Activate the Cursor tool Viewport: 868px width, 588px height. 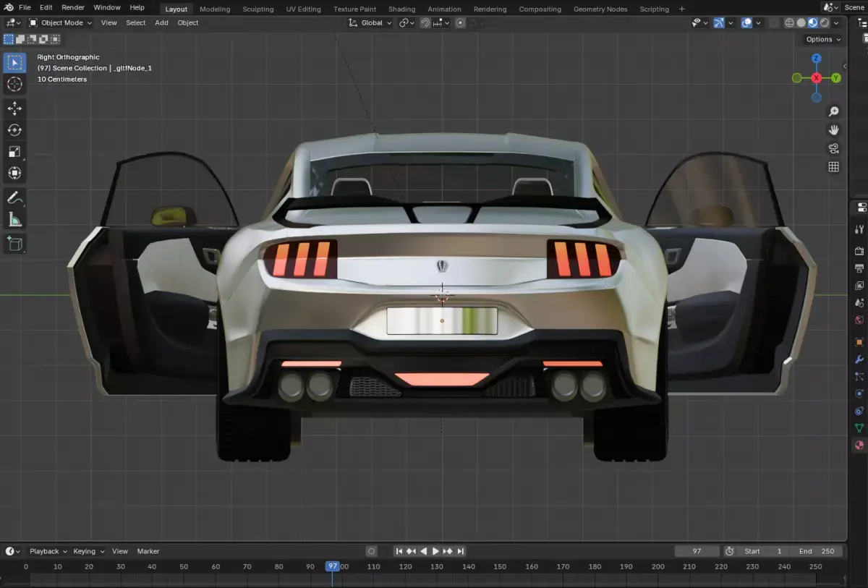[14, 85]
